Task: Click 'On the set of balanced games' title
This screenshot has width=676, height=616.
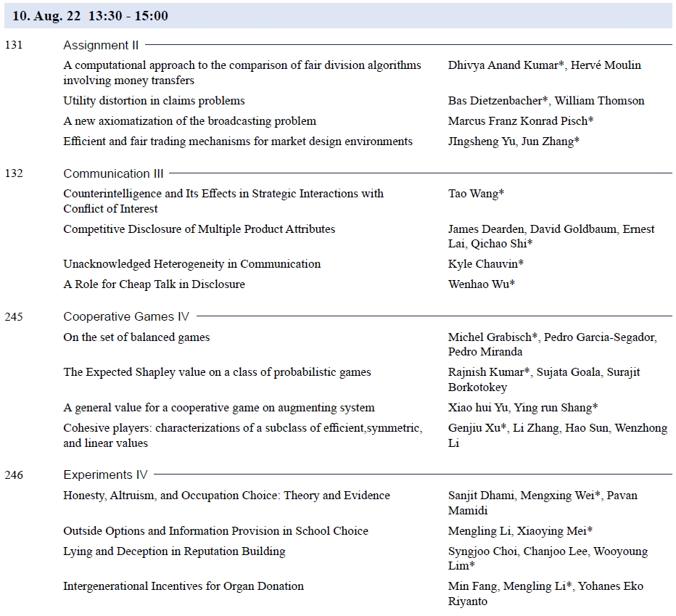Action: (x=136, y=337)
